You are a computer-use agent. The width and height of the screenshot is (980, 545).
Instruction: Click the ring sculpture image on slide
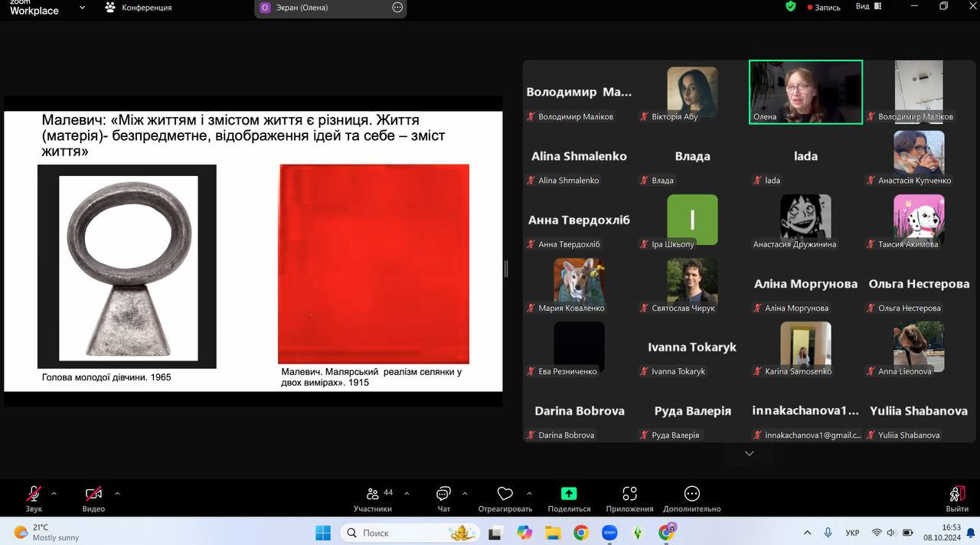coord(127,266)
